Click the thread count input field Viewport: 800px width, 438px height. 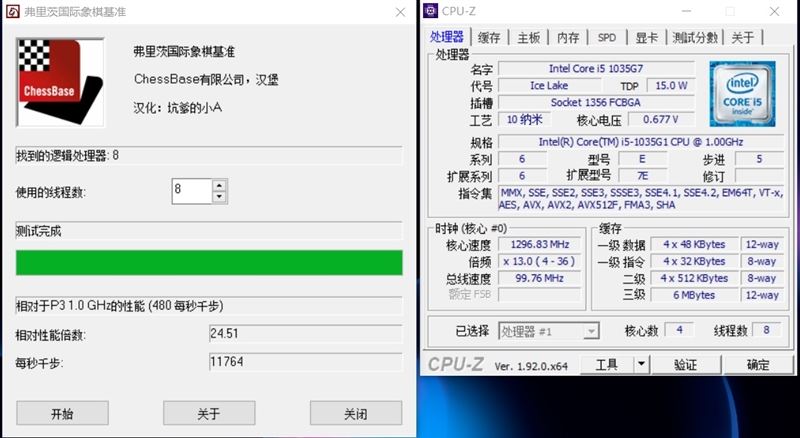(192, 191)
